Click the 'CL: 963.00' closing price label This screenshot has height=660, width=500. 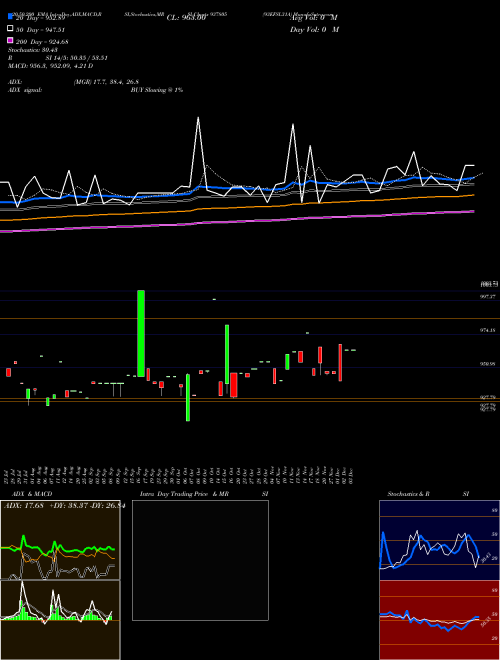pos(186,18)
